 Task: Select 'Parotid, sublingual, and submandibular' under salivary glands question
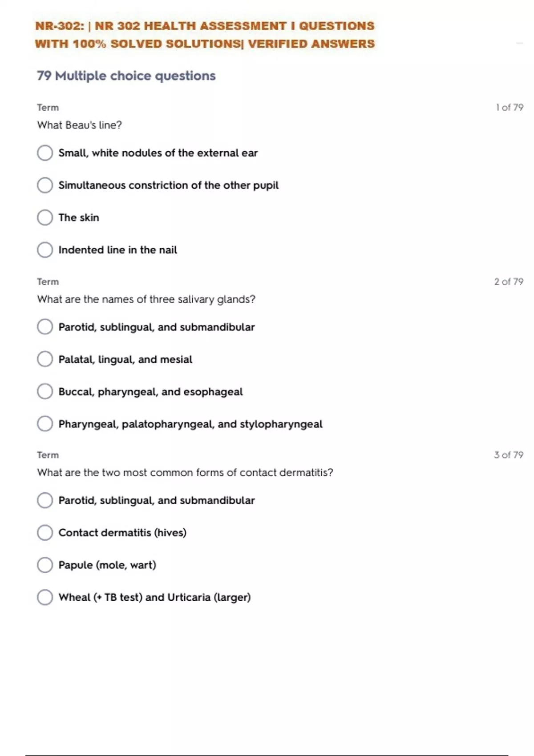[x=45, y=327]
